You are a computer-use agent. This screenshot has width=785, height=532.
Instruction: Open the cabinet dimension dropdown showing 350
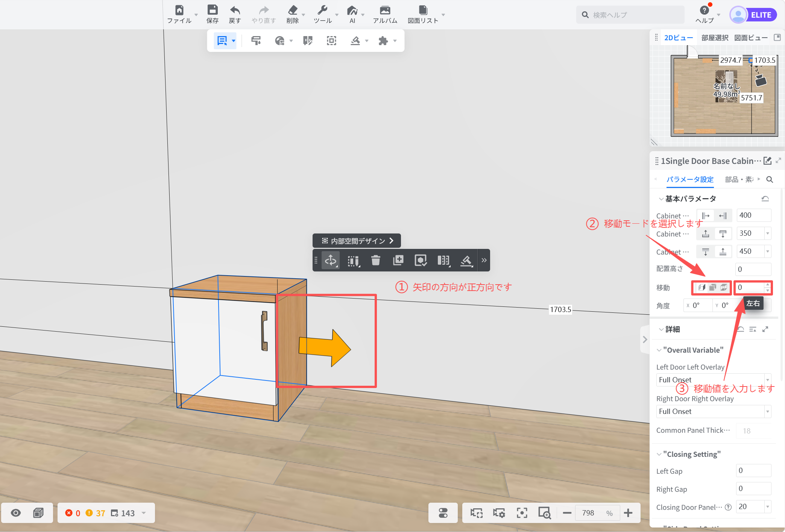click(768, 233)
